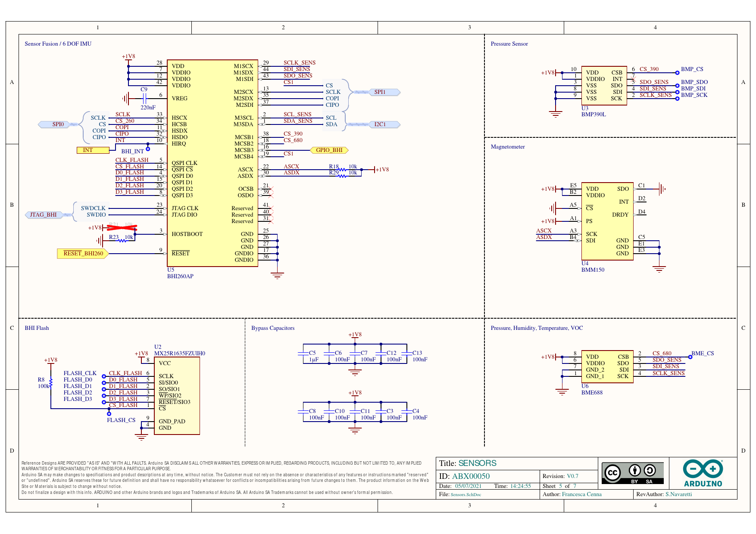The image size is (756, 534).
Task: Select the yellow RESET_BHI260 port
Action: (83, 254)
